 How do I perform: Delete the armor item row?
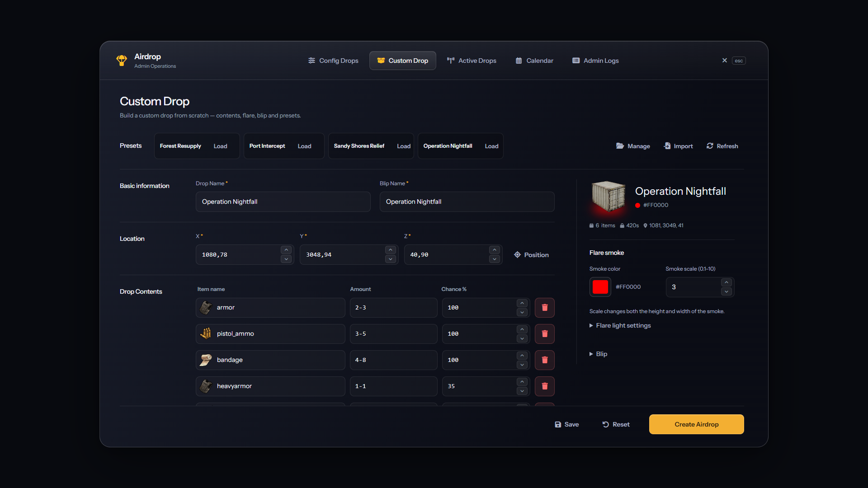pyautogui.click(x=544, y=308)
